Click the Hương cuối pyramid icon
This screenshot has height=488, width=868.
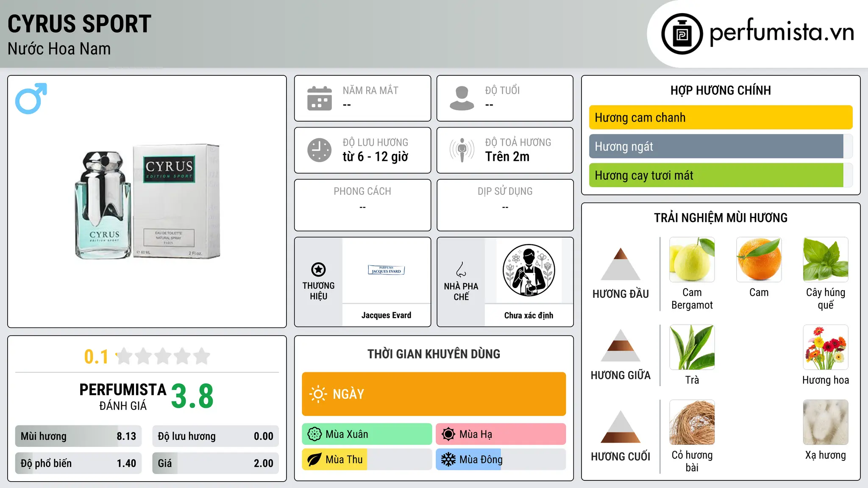click(621, 427)
